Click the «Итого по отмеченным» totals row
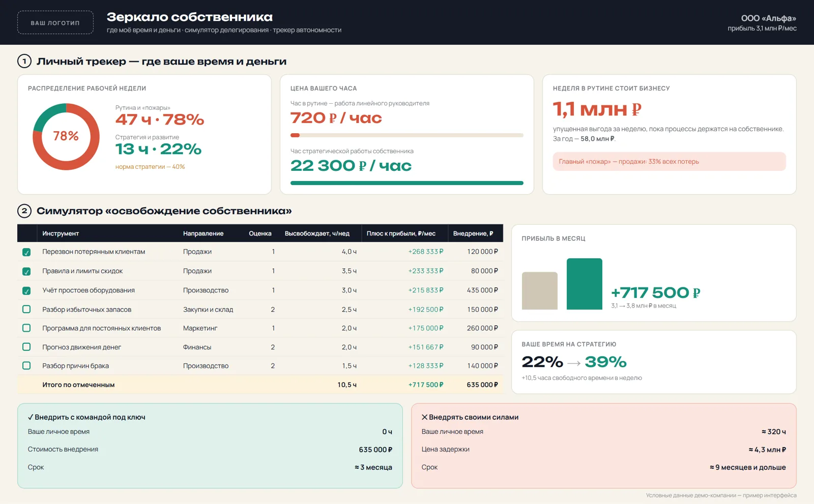 tap(260, 385)
